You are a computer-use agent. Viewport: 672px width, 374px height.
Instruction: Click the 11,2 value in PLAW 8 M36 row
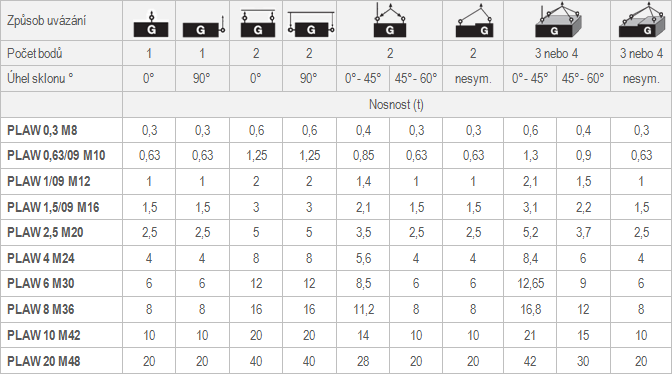(363, 309)
